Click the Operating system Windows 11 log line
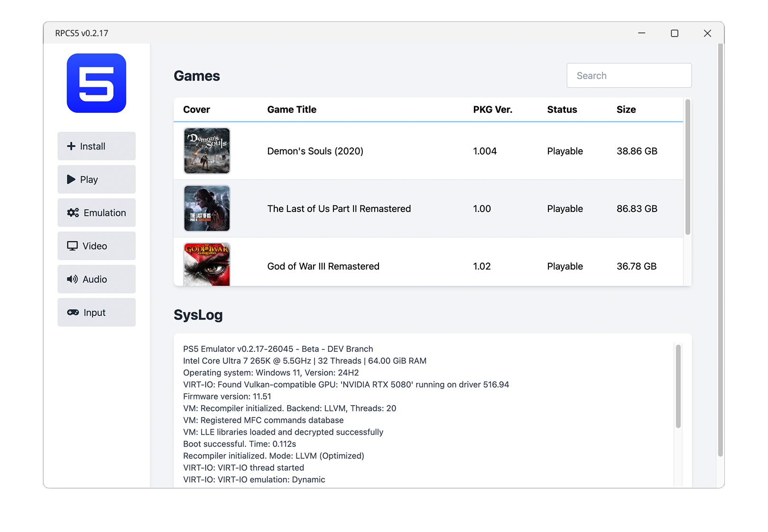Image resolution: width=768 pixels, height=532 pixels. tap(271, 373)
